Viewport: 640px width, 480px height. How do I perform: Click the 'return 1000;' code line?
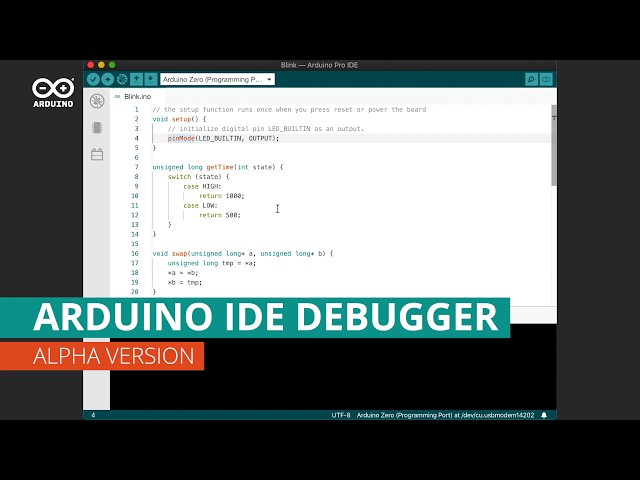point(222,196)
